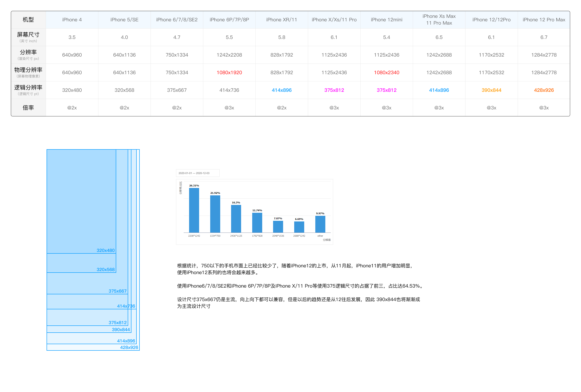Click the 6.69% bar for 2688*1242
Viewport: 581px width, 392px height.
299,227
